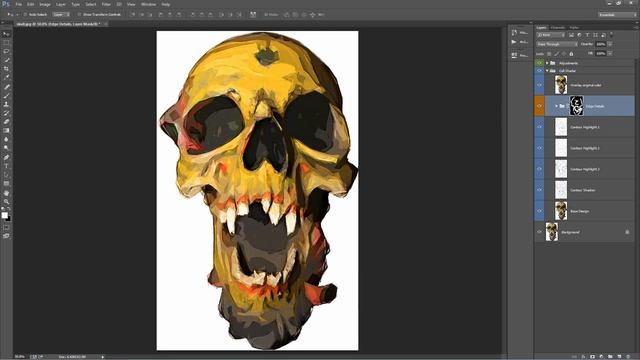
Task: Select the Contour Highlight 3 layer
Action: coord(585,169)
